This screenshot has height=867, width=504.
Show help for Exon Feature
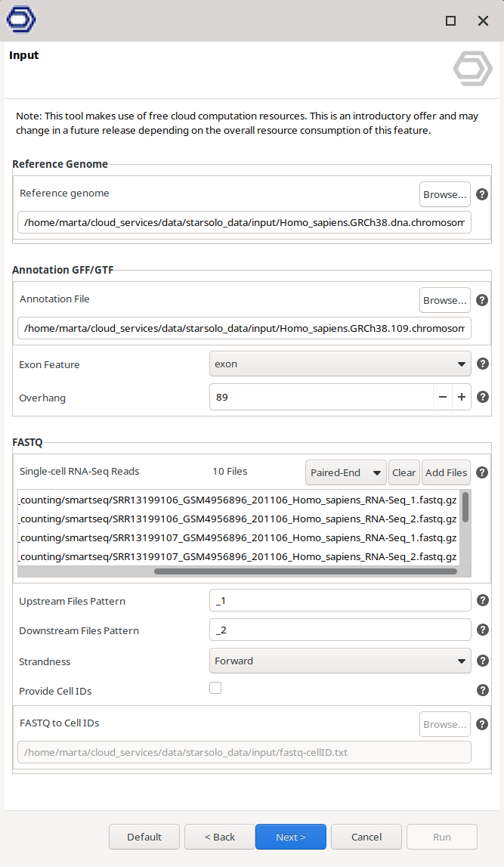tap(482, 364)
